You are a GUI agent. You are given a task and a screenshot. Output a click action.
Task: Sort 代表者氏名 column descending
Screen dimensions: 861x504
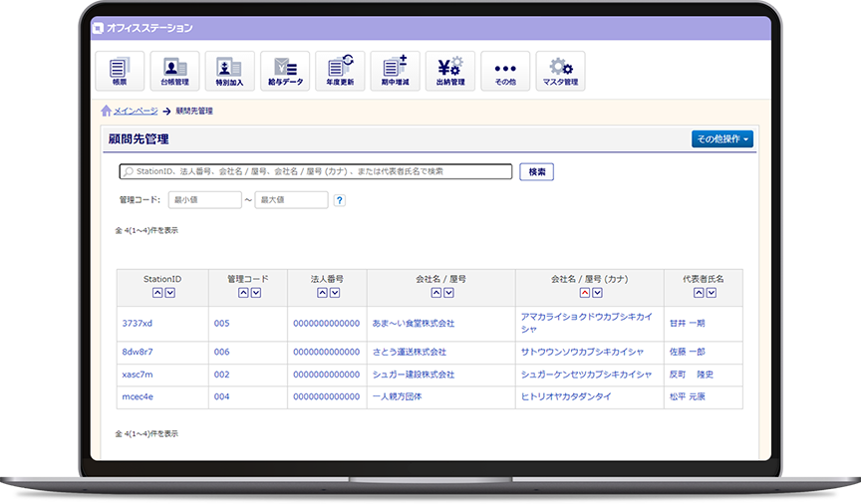click(712, 293)
